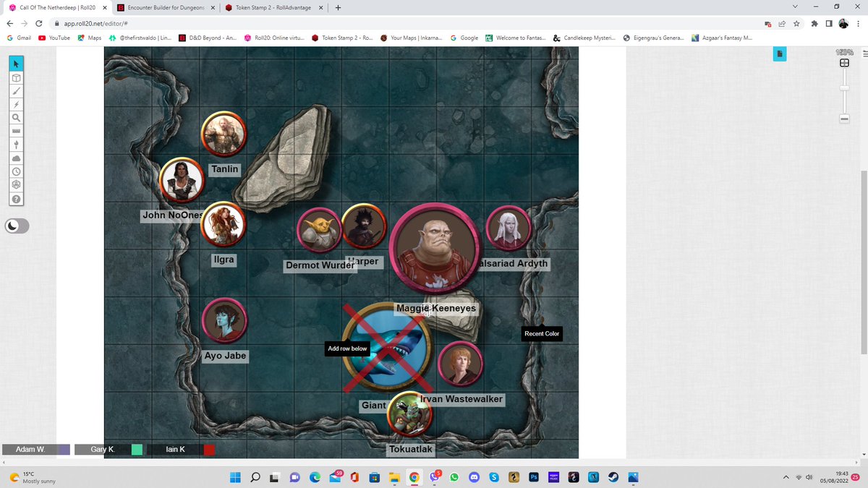This screenshot has height=488, width=868.
Task: Select the Zoom magnifier tool
Action: 16,119
